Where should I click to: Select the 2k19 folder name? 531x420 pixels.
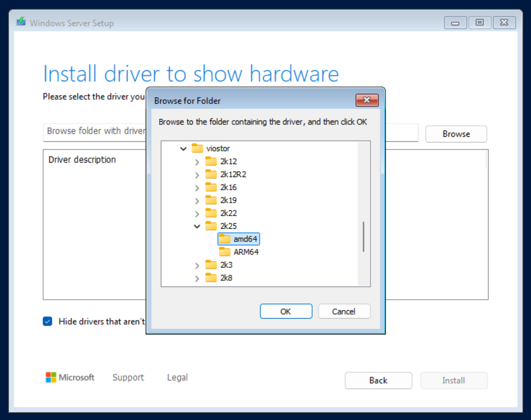228,200
